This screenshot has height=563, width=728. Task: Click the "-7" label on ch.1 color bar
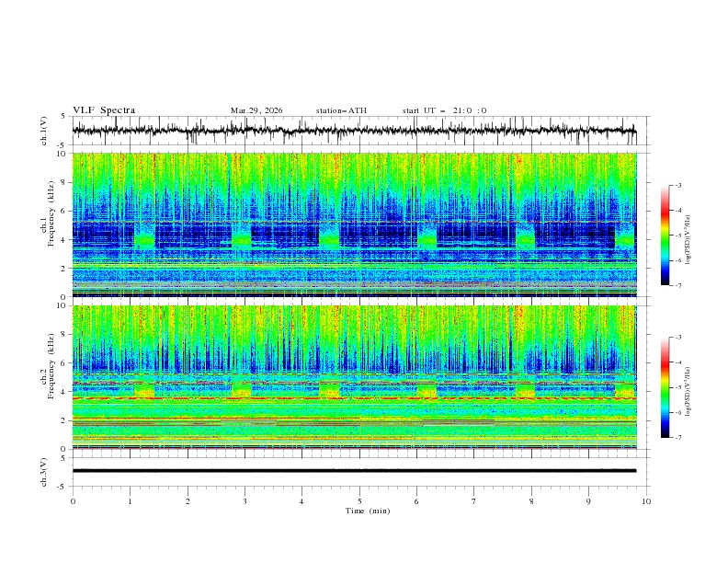point(677,285)
